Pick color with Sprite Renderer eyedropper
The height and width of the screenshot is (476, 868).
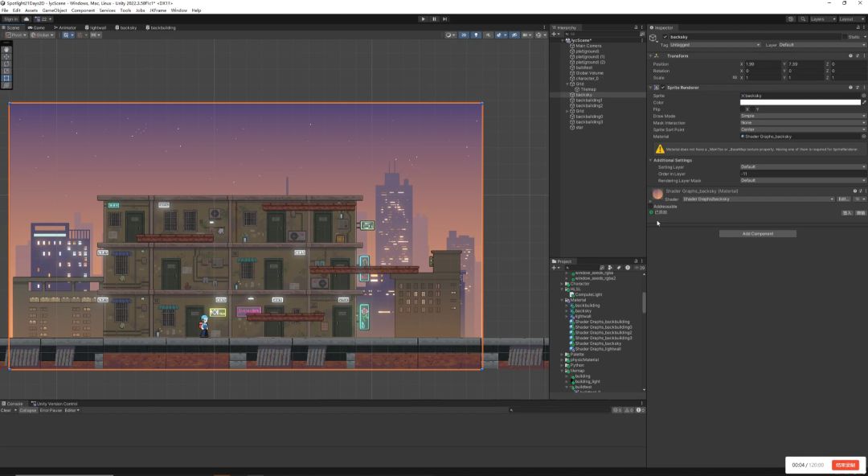(864, 102)
